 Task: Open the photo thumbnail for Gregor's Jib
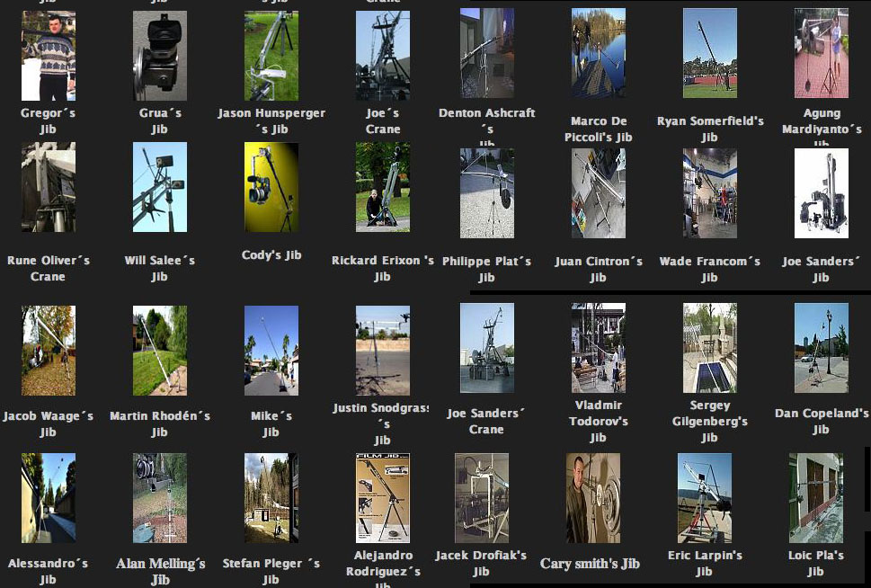click(x=49, y=56)
